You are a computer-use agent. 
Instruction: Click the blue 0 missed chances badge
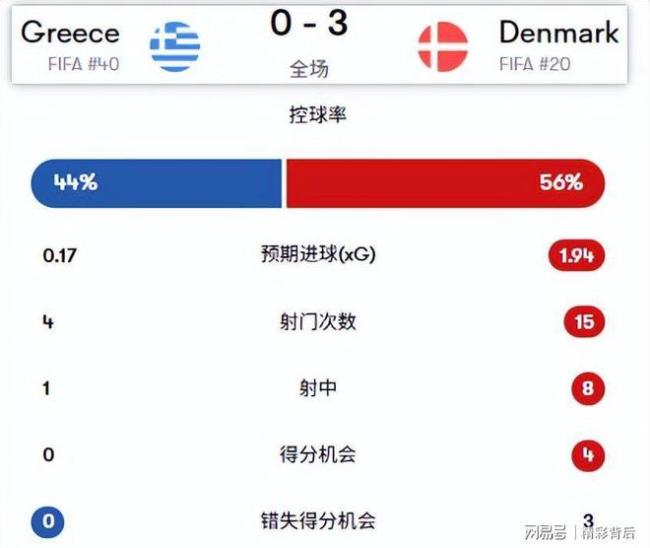46,521
